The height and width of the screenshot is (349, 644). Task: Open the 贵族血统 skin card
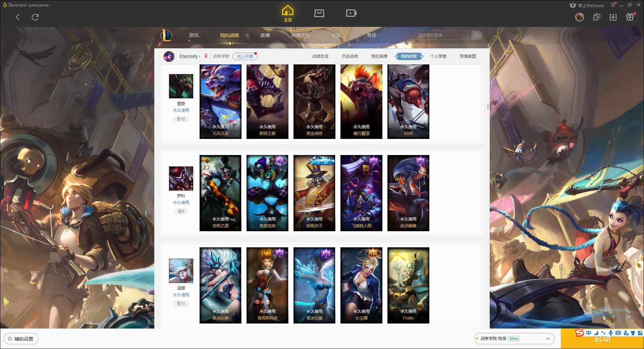267,193
